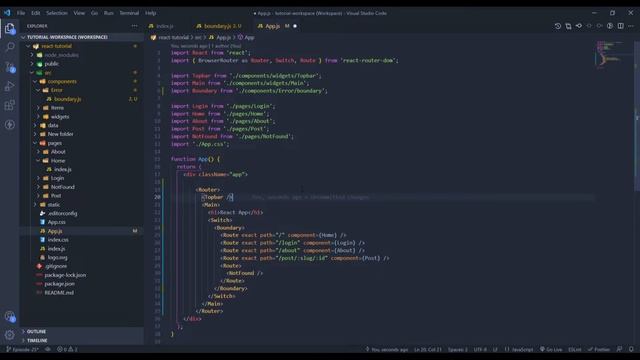Click the line and column indicator in the status bar

[x=428, y=349]
